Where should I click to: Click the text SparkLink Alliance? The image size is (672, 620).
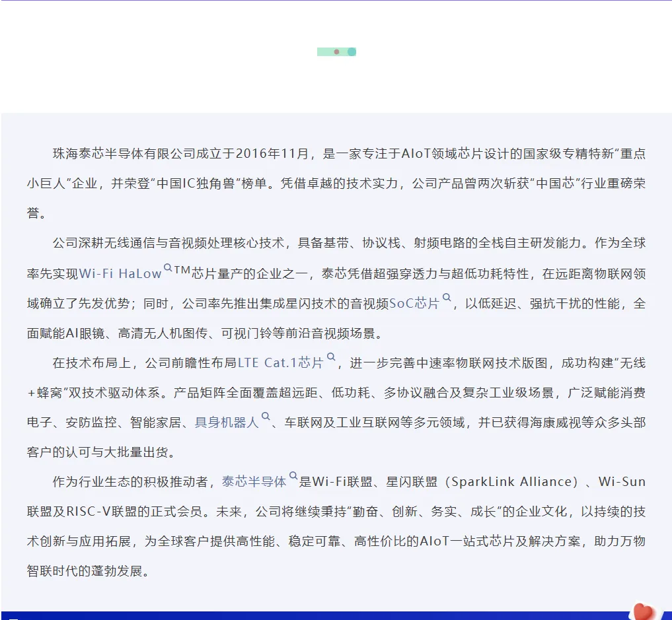point(511,482)
